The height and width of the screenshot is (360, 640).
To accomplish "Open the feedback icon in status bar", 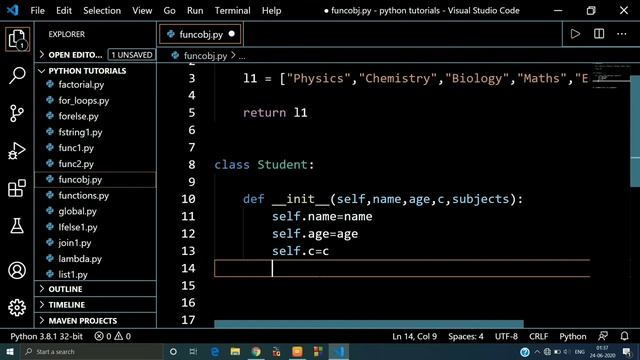I will point(603,336).
